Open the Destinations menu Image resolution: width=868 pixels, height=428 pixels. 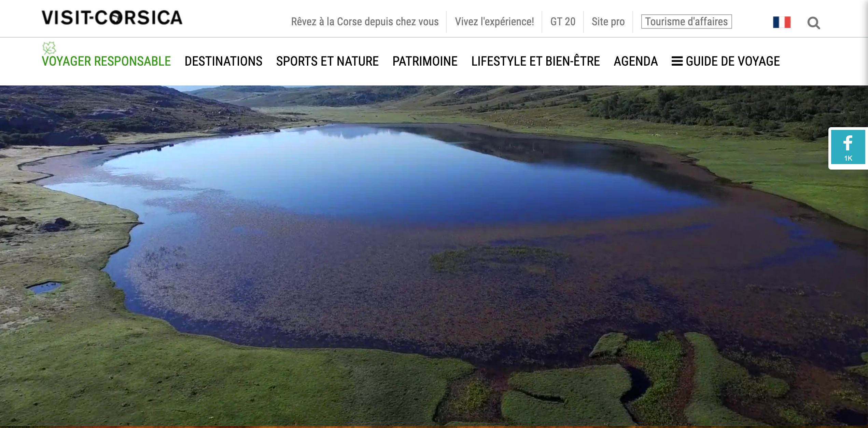tap(223, 61)
